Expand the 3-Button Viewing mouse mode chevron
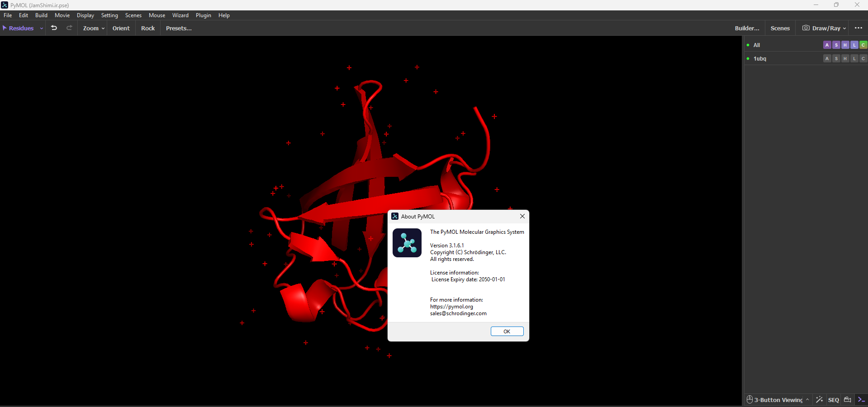Screen dimensions: 868x407 click(x=807, y=400)
